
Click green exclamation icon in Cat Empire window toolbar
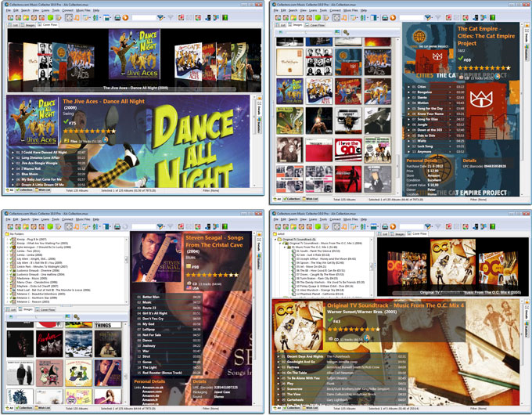click(x=492, y=18)
